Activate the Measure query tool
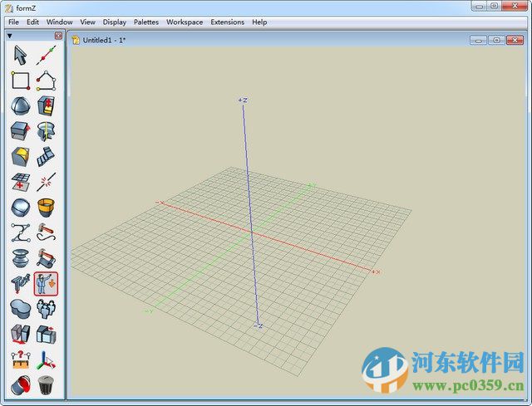Screen dimensions: 532x406 tap(20, 360)
